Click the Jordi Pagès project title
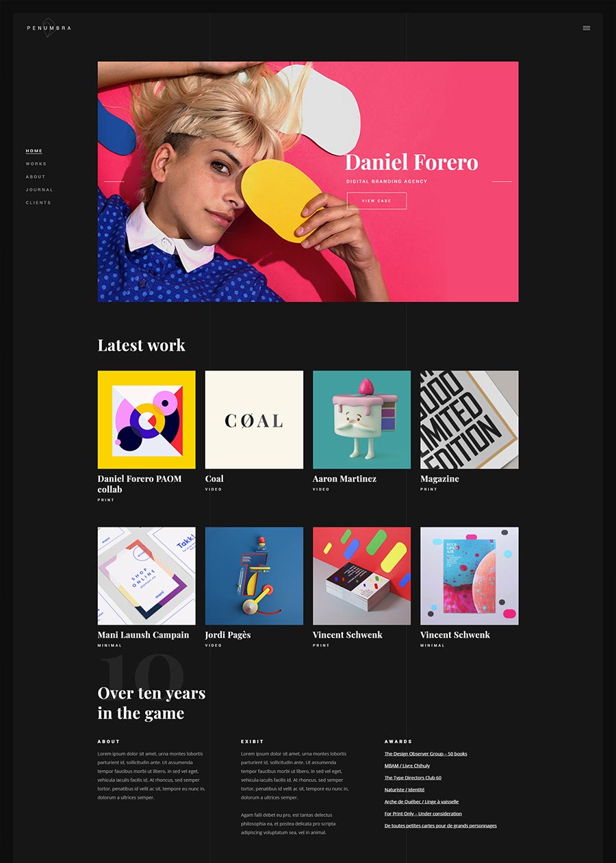This screenshot has height=863, width=616. point(228,635)
